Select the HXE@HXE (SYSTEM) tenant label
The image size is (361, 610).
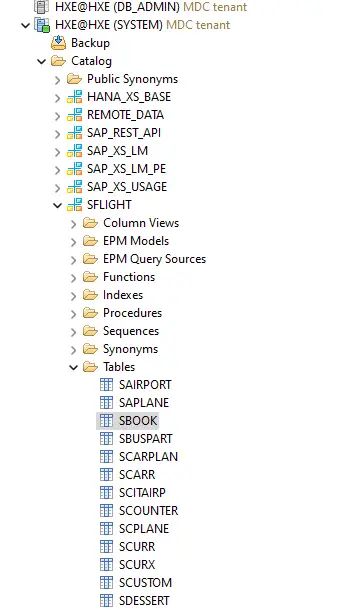(x=142, y=25)
